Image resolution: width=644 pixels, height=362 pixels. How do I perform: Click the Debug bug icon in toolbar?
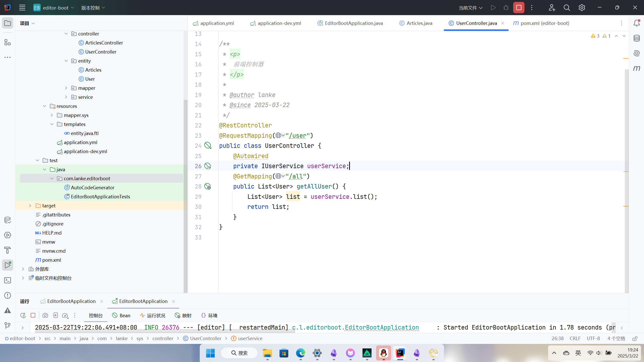click(506, 8)
